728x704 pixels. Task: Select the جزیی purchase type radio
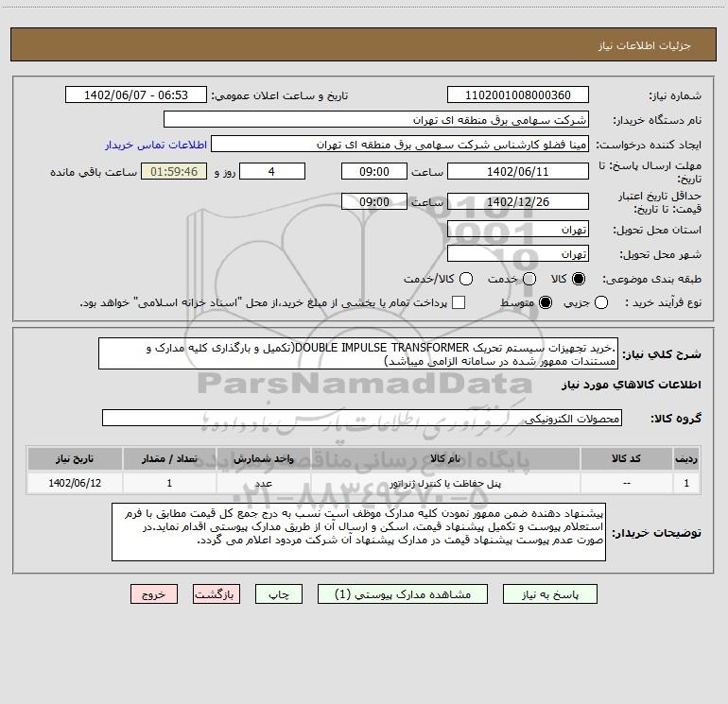click(601, 302)
